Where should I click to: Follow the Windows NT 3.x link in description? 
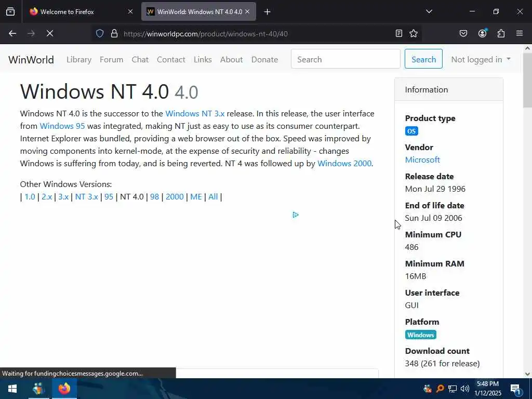point(195,114)
